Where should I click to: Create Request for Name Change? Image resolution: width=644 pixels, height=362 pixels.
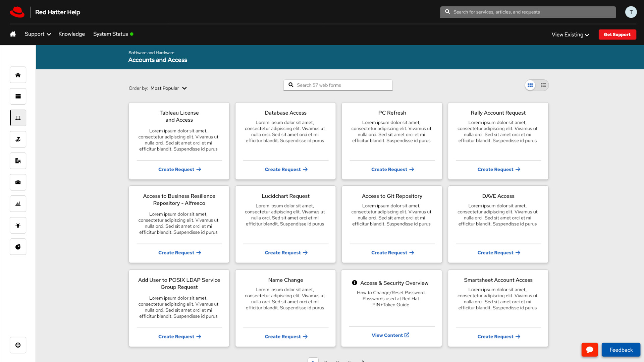click(286, 337)
